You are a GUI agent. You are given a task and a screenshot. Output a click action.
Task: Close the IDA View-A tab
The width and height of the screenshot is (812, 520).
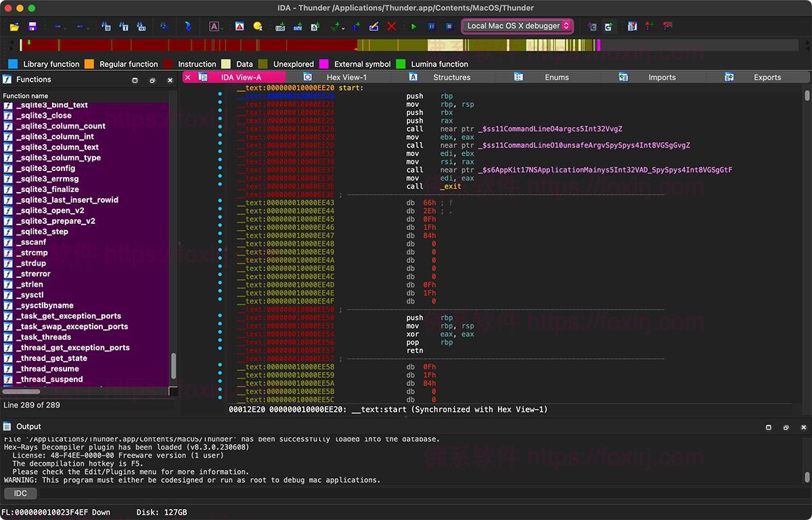(188, 77)
